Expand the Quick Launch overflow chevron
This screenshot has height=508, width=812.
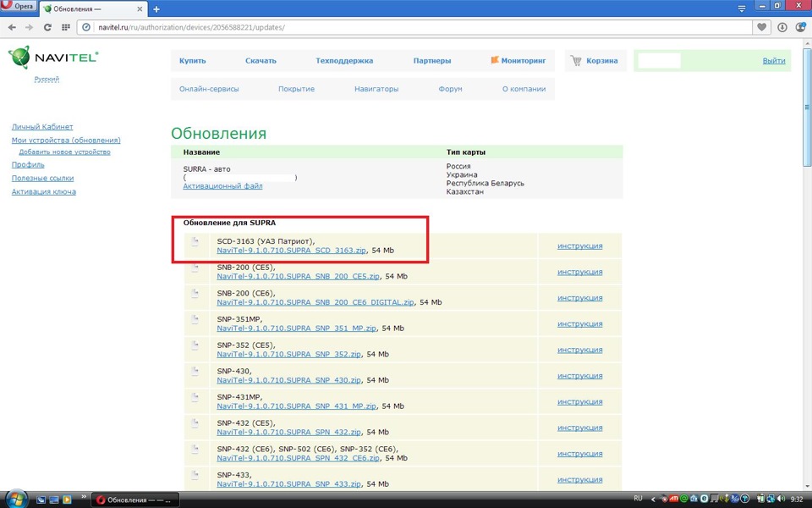(83, 497)
